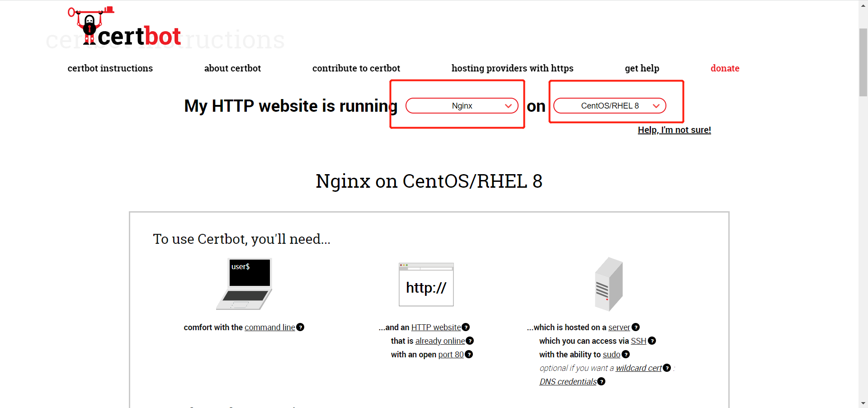Image resolution: width=868 pixels, height=408 pixels.
Task: Open the server link
Action: tap(619, 327)
